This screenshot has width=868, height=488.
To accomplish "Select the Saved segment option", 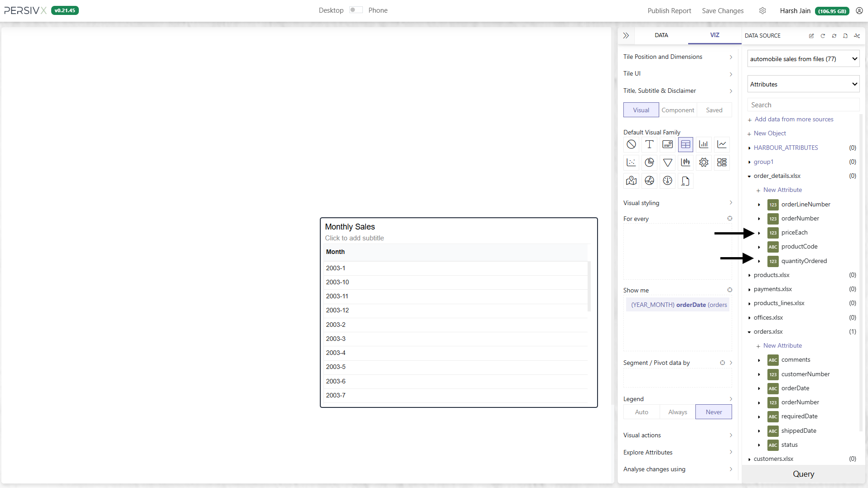I will [x=714, y=110].
